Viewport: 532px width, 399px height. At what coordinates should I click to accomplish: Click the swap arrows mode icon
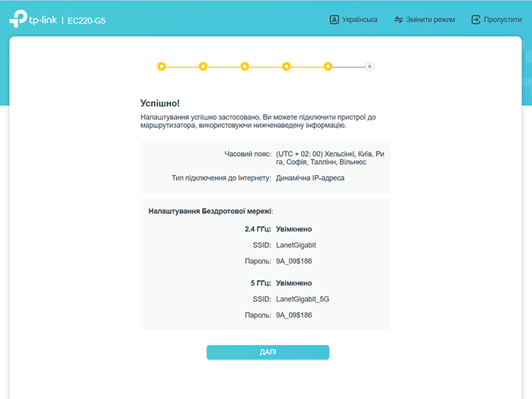[399, 20]
